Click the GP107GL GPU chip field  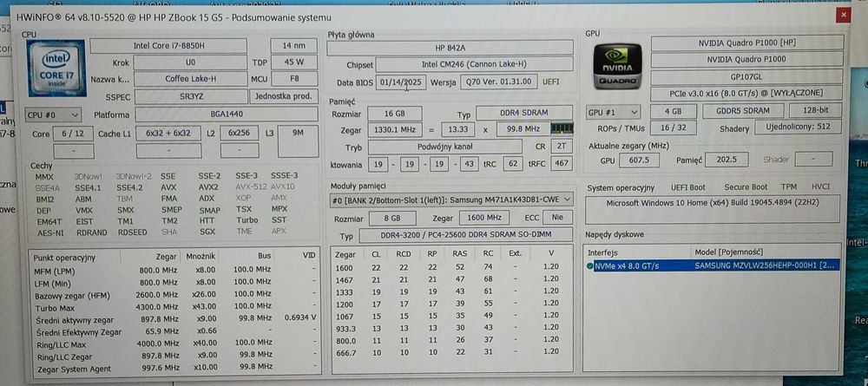point(746,77)
